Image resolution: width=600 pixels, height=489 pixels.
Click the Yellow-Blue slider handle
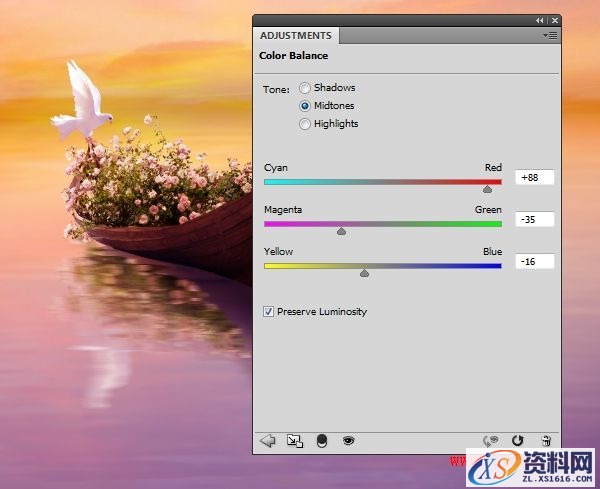(364, 272)
